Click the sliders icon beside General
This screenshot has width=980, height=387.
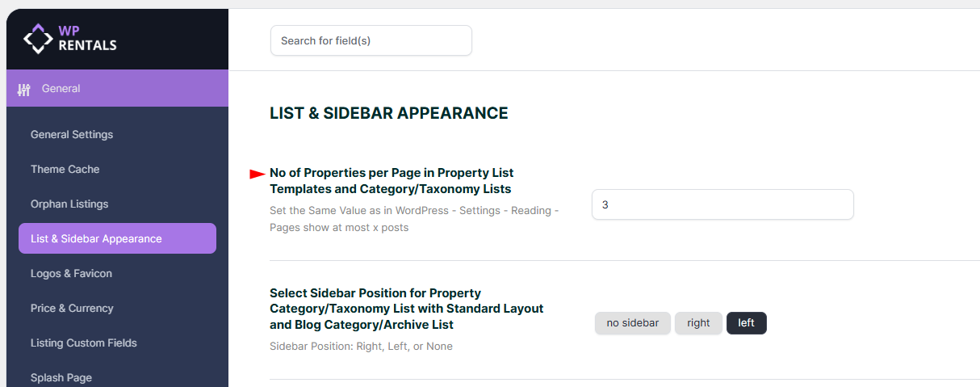24,89
